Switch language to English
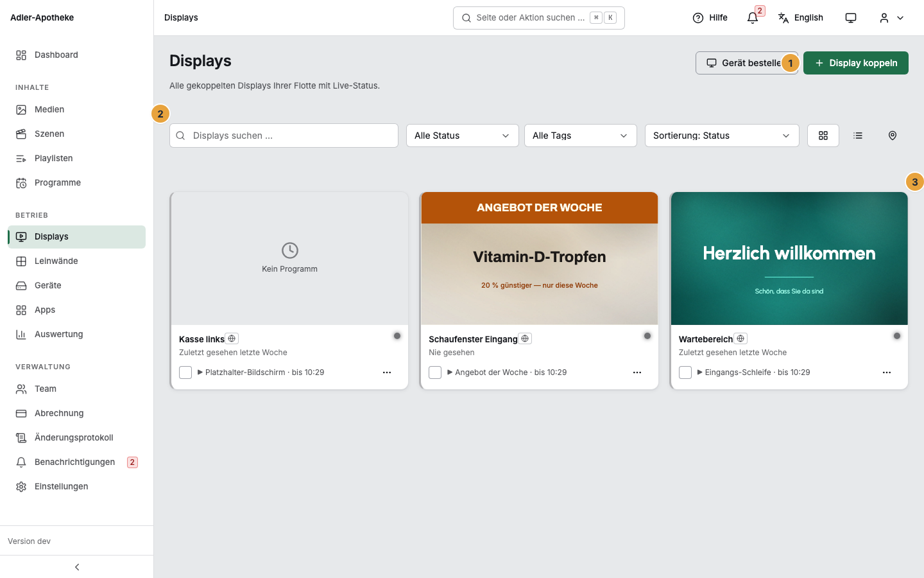This screenshot has height=578, width=924. [801, 18]
